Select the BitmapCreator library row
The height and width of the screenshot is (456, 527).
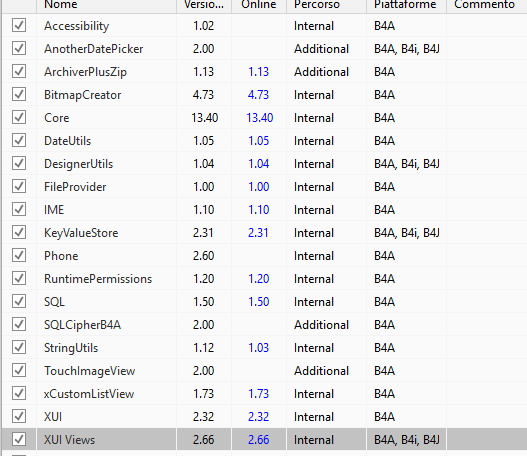coord(264,95)
